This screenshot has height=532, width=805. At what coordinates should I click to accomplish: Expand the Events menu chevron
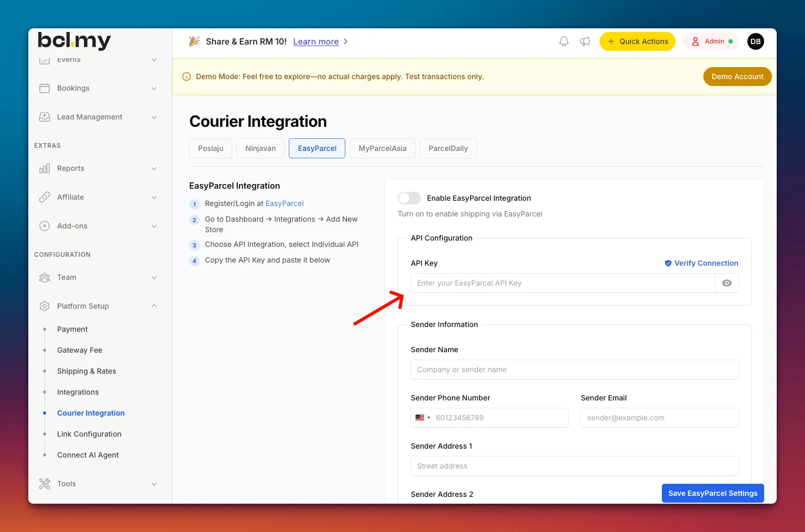(x=154, y=60)
